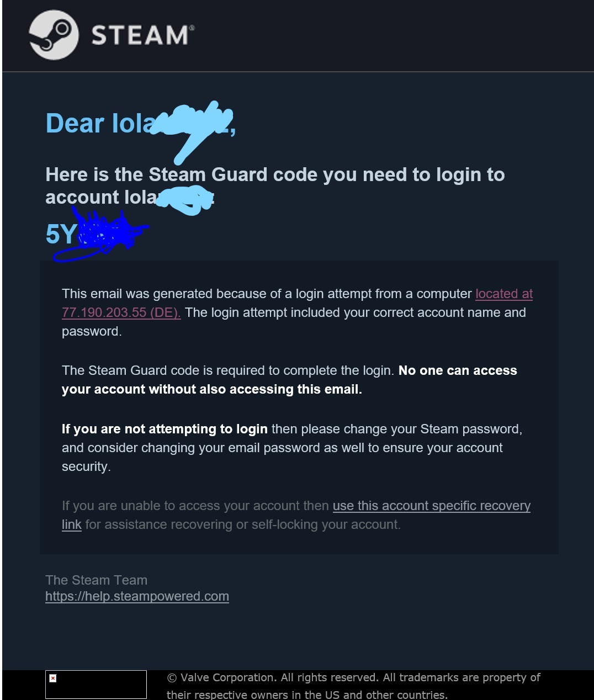Click the copyright © symbol before Valve Corporation
The height and width of the screenshot is (700, 594).
172,678
